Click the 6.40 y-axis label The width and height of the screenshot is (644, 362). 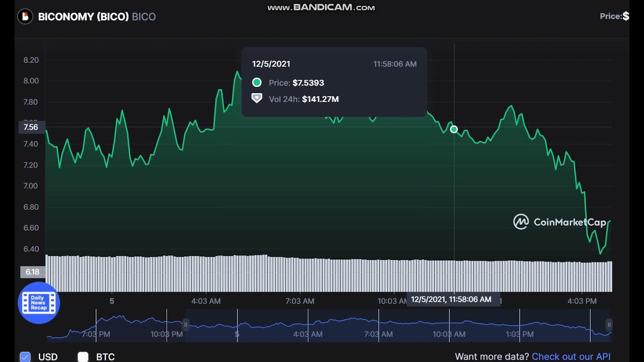click(31, 249)
